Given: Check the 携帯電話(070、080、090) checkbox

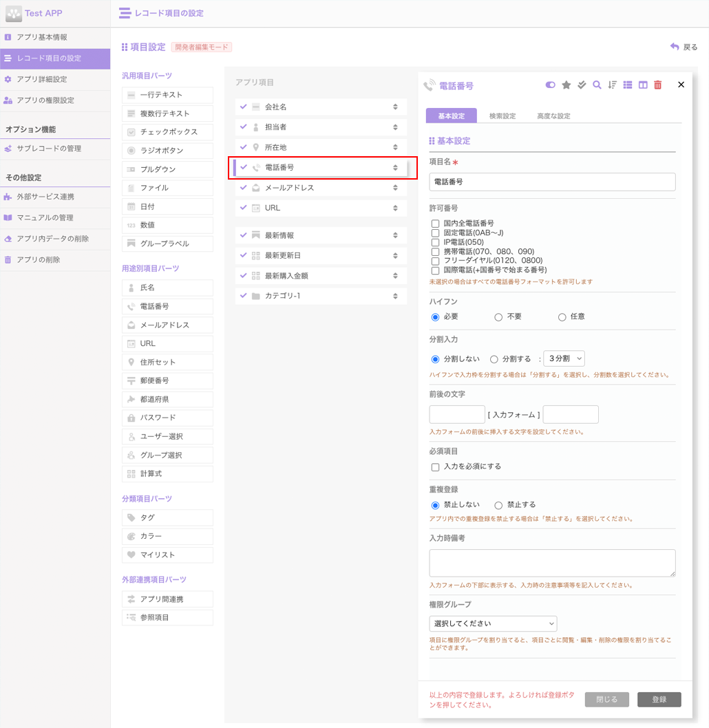Looking at the screenshot, I should [435, 252].
